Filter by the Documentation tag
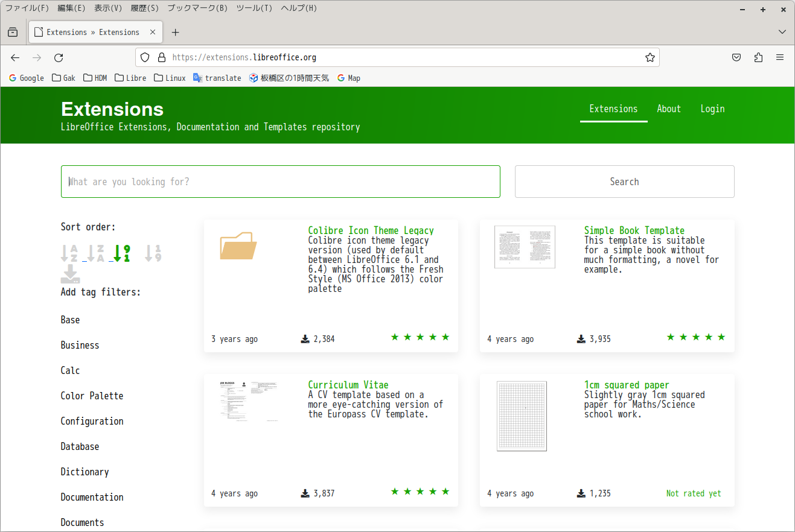Screen dimensions: 795x532 tap(92, 498)
